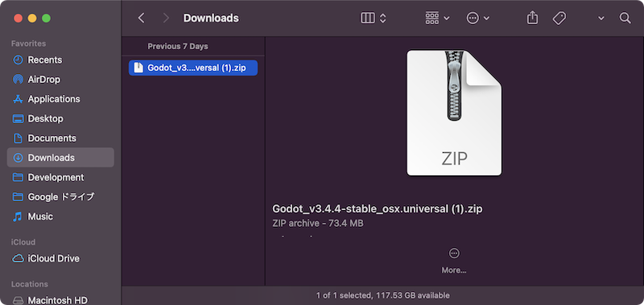The image size is (644, 305).
Task: Click the Share icon in toolbar
Action: tap(532, 18)
